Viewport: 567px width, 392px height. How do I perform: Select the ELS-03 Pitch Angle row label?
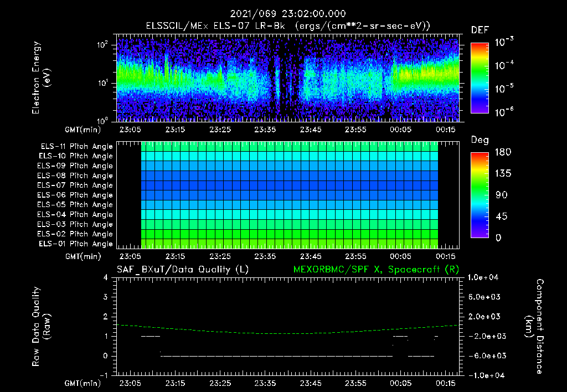[75, 224]
